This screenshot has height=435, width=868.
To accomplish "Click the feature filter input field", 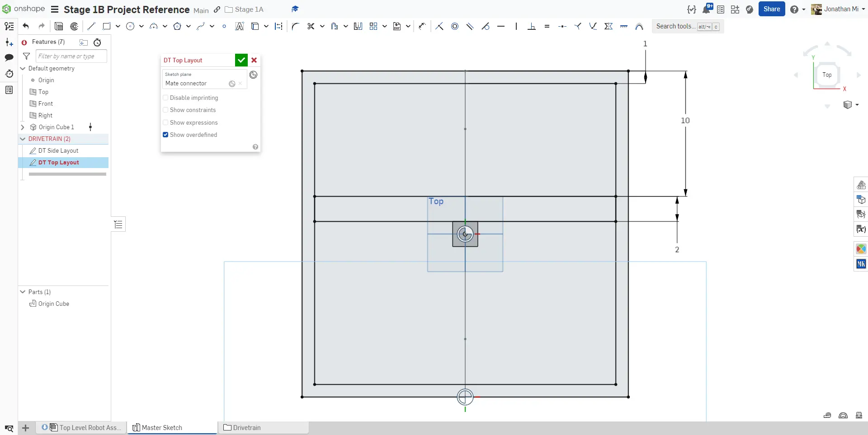I will 71,56.
